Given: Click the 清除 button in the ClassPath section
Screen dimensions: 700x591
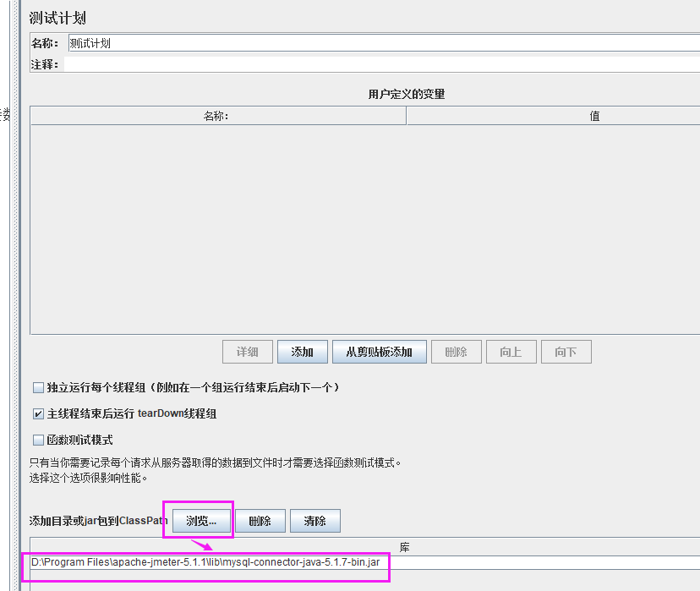Looking at the screenshot, I should pyautogui.click(x=314, y=520).
